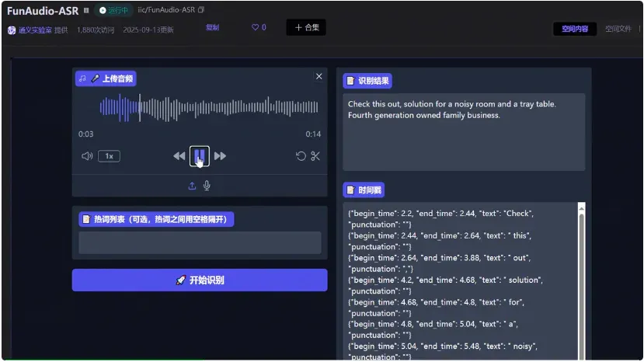The height and width of the screenshot is (362, 644).
Task: Click the icon next to FunAudio-ASR title
Action: tap(86, 10)
